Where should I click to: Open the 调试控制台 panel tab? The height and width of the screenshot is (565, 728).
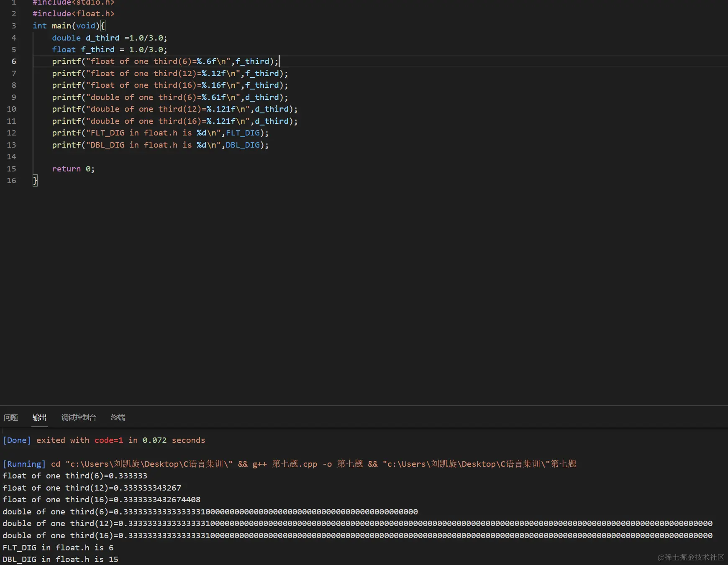tap(79, 417)
